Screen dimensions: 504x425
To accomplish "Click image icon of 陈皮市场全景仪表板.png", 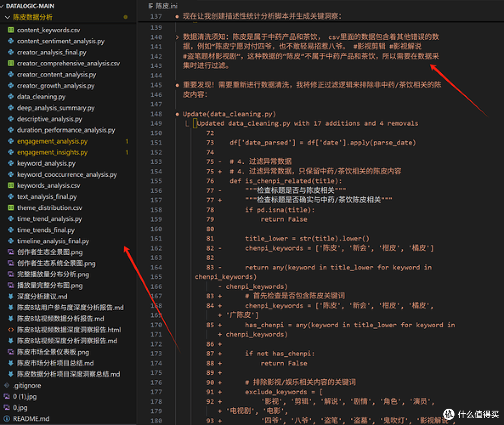I will 11,352.
